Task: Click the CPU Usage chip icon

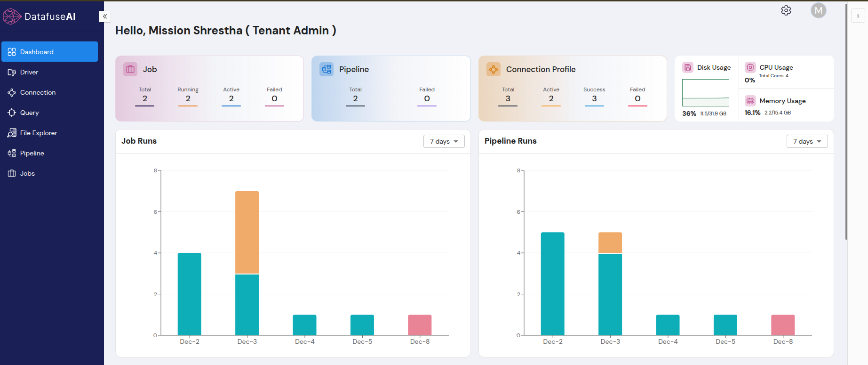Action: (x=750, y=67)
